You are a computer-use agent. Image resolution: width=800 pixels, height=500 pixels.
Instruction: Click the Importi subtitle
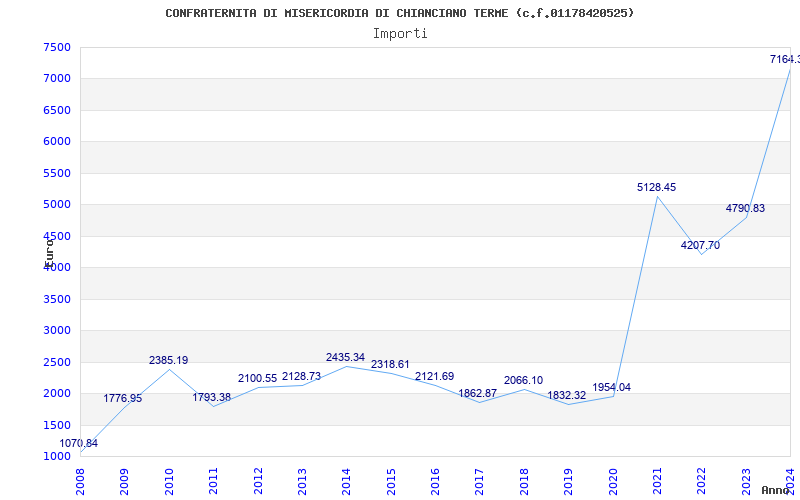(400, 34)
